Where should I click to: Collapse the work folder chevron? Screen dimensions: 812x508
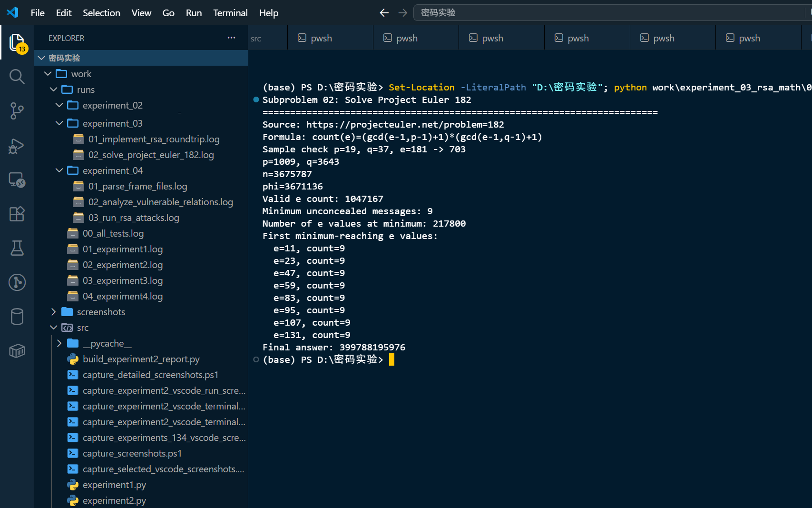[48, 74]
